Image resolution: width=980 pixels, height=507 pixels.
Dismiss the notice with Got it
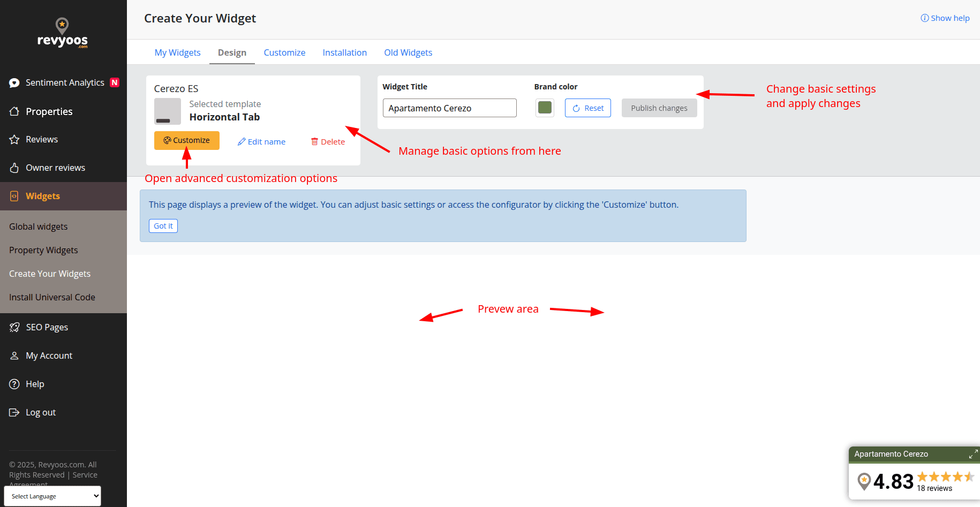pyautogui.click(x=163, y=226)
